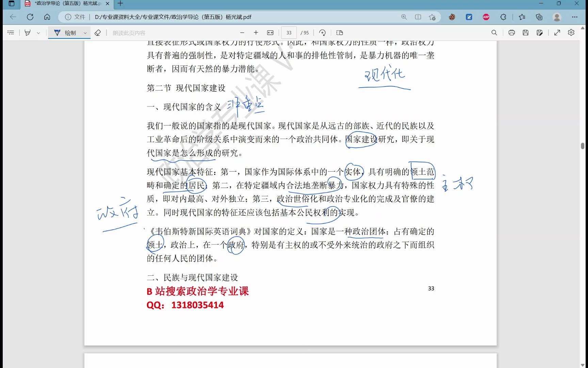Viewport: 588px width, 368px height.
Task: Open the tab actions menu icon
Action: tap(11, 4)
